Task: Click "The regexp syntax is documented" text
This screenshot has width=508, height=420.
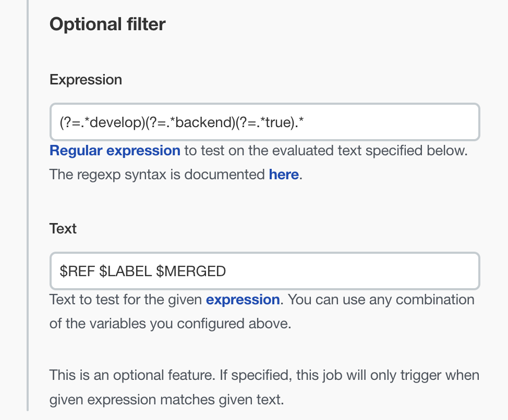Action: click(x=156, y=175)
